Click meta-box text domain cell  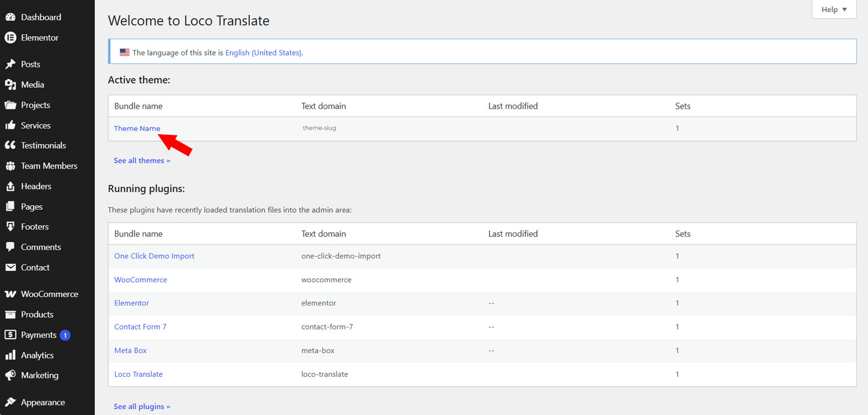(x=318, y=350)
